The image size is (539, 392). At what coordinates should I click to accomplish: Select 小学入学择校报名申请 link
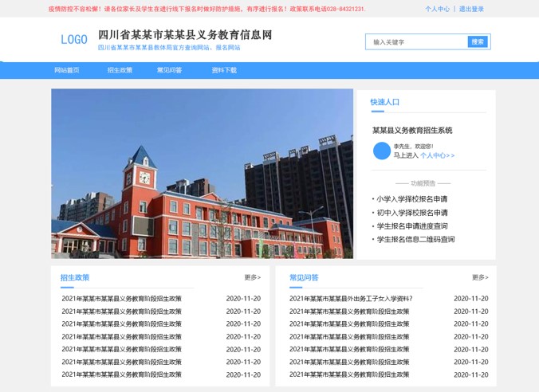pos(411,199)
